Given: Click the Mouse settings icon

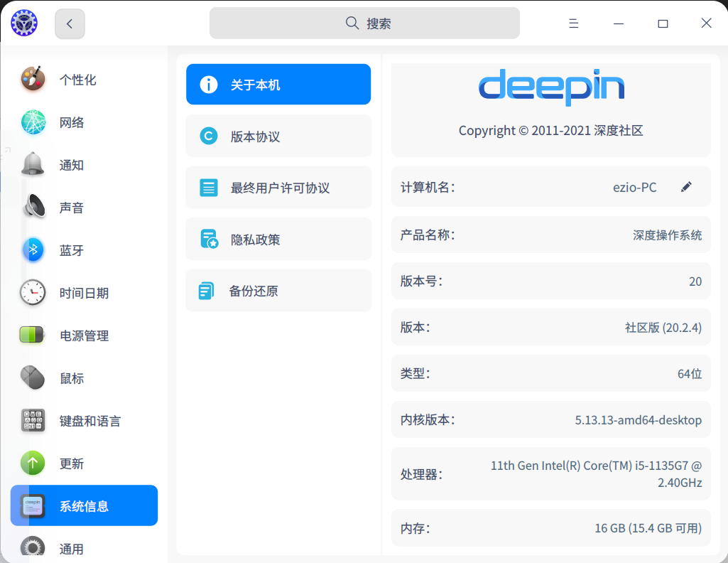Looking at the screenshot, I should tap(33, 378).
